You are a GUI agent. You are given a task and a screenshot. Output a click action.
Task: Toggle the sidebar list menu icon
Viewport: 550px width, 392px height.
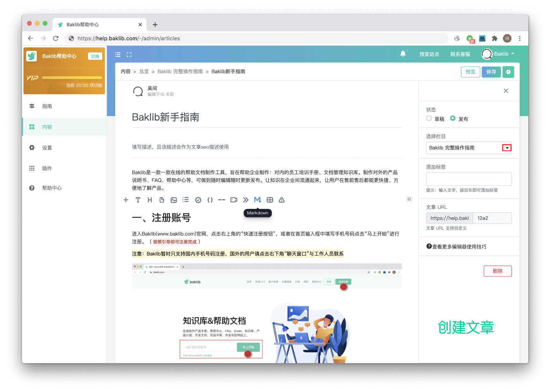click(x=118, y=55)
